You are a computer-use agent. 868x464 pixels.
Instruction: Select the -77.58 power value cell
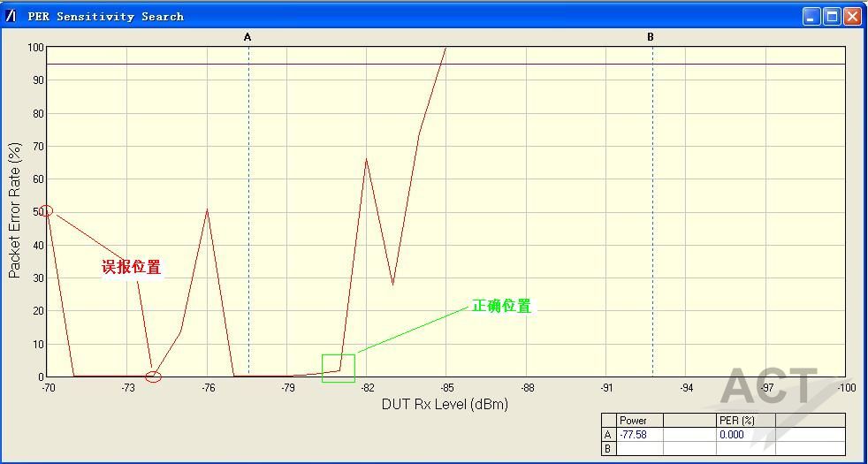click(x=639, y=435)
